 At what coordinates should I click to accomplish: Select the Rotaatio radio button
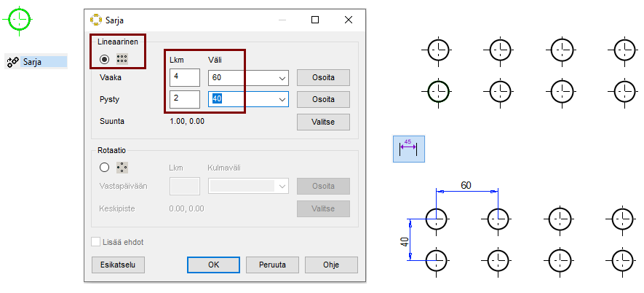105,168
